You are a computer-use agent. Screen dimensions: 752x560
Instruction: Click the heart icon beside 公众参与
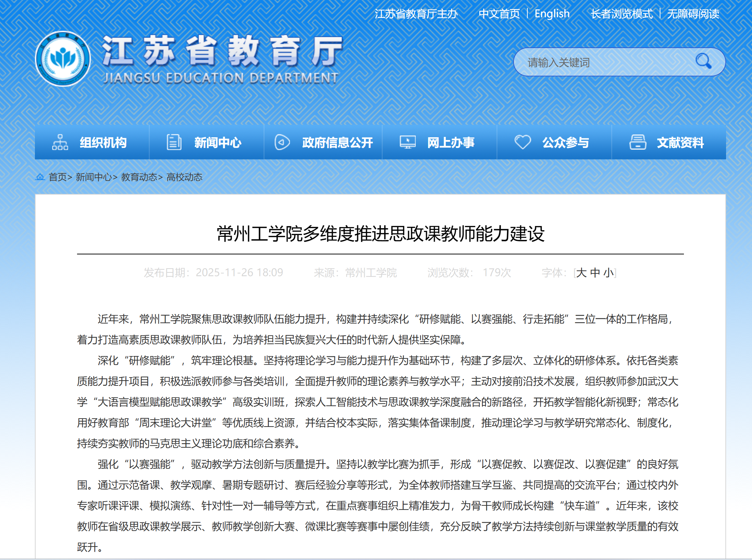coord(522,142)
